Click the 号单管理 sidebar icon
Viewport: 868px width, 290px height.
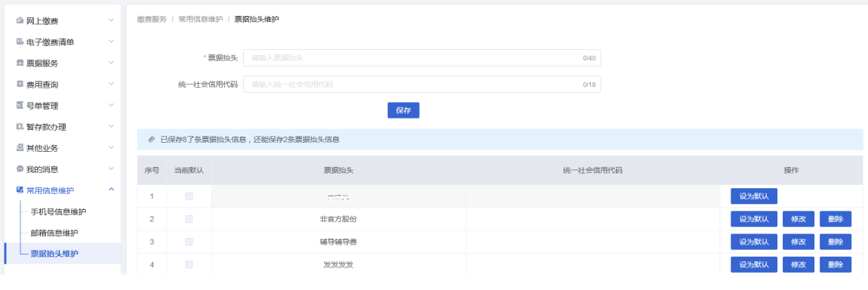click(x=20, y=105)
